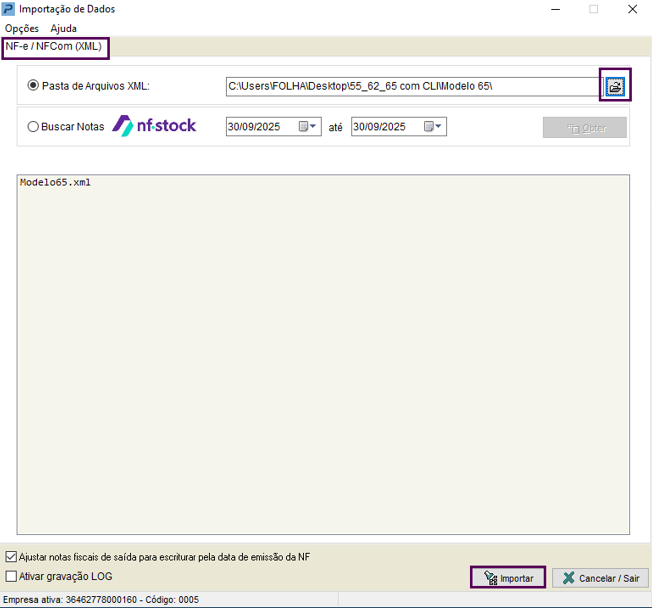Open the start date calendar dropdown
The image size is (652, 608).
pyautogui.click(x=308, y=126)
